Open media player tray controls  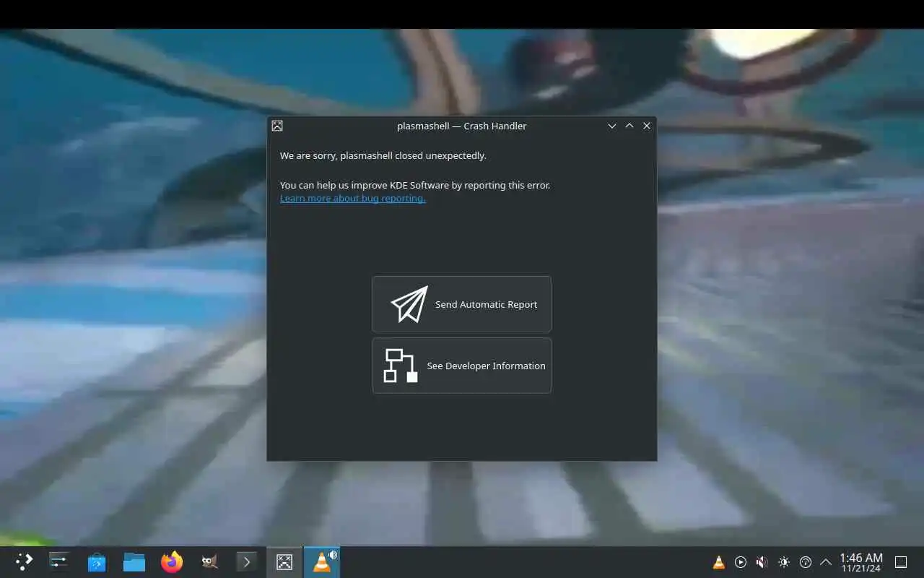coord(741,562)
